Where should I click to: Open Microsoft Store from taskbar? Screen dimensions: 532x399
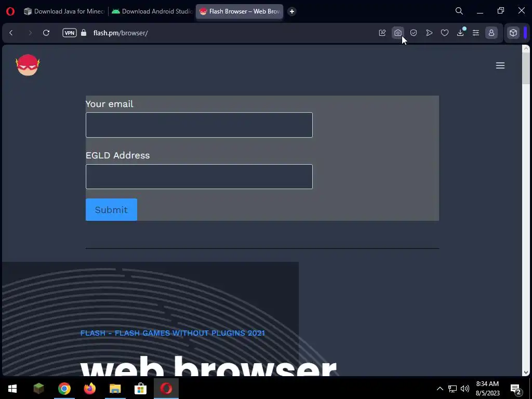pos(140,389)
